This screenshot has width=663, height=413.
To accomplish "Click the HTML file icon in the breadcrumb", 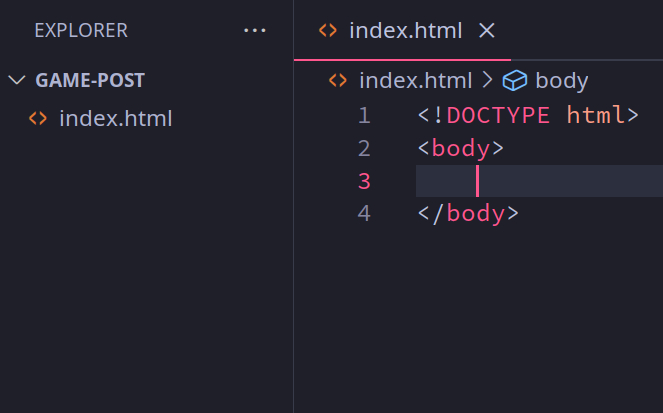I will pyautogui.click(x=338, y=81).
